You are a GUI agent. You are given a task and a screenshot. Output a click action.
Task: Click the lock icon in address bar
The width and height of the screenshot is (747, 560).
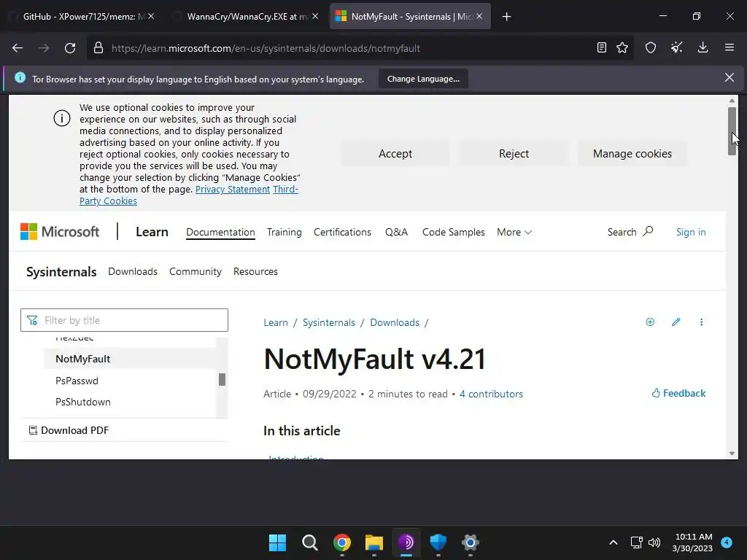coord(98,48)
